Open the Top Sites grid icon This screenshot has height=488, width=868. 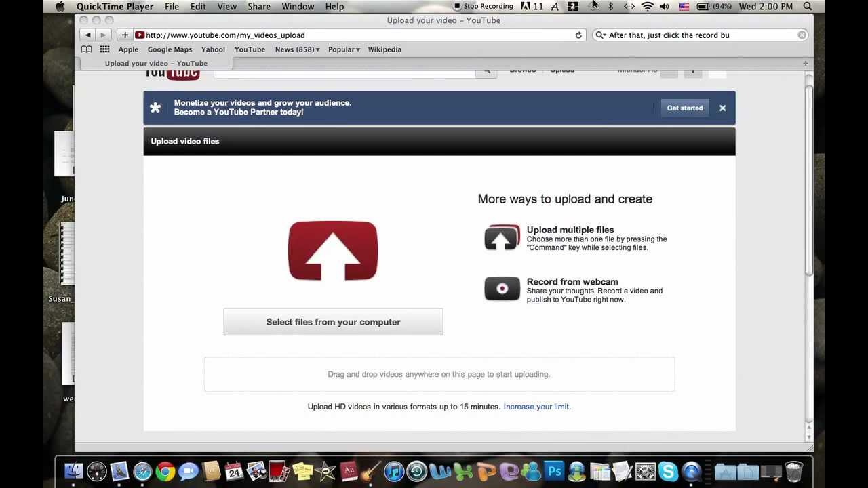pyautogui.click(x=104, y=49)
